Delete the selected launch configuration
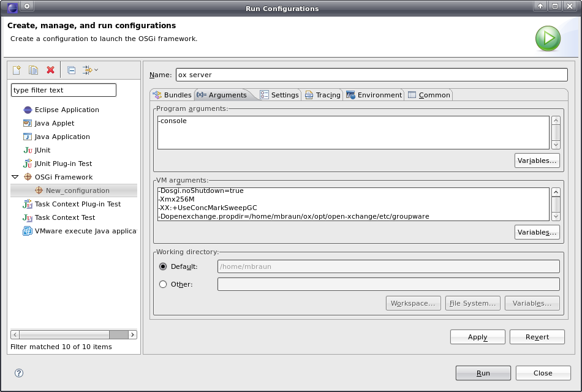 (x=51, y=70)
